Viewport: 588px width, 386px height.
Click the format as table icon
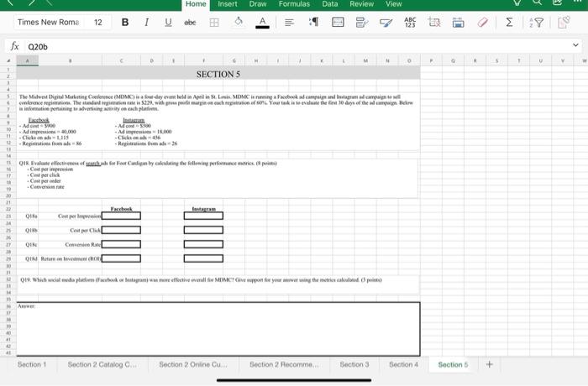(459, 23)
